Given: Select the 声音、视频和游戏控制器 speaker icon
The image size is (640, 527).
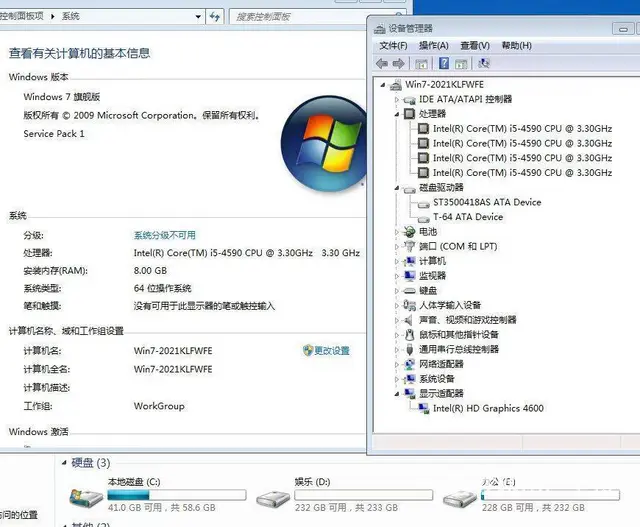Looking at the screenshot, I should [x=409, y=320].
